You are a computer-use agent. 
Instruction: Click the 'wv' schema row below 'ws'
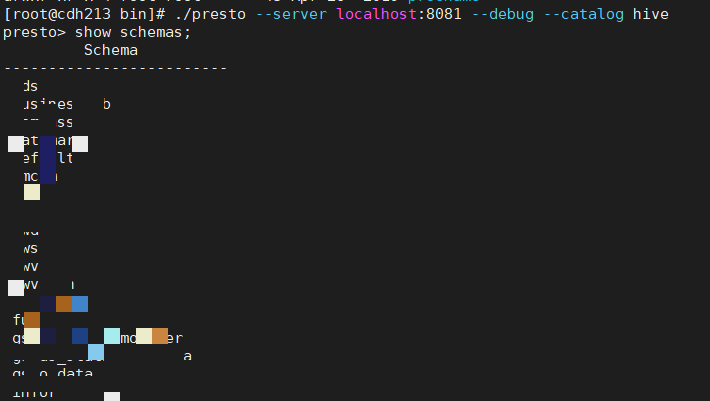point(31,267)
